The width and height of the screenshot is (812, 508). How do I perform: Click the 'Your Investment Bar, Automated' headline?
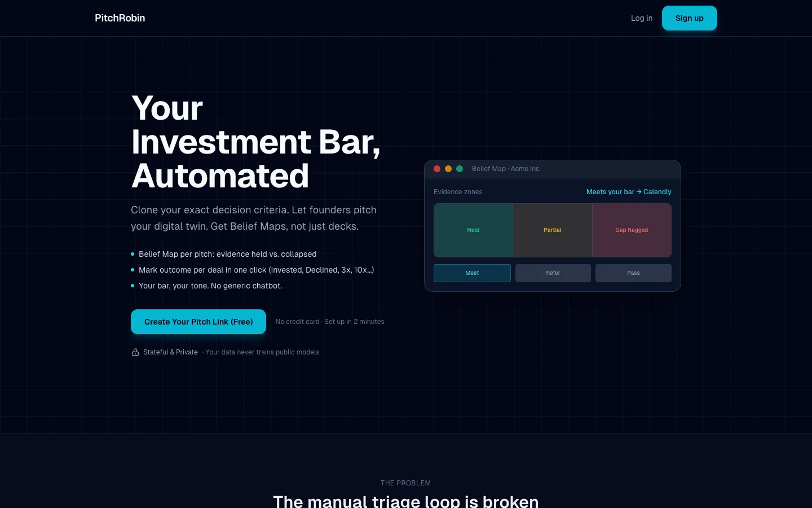(x=255, y=142)
